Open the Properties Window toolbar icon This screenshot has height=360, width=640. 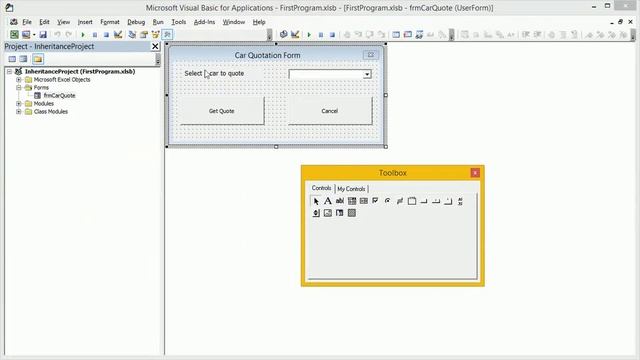tap(144, 35)
